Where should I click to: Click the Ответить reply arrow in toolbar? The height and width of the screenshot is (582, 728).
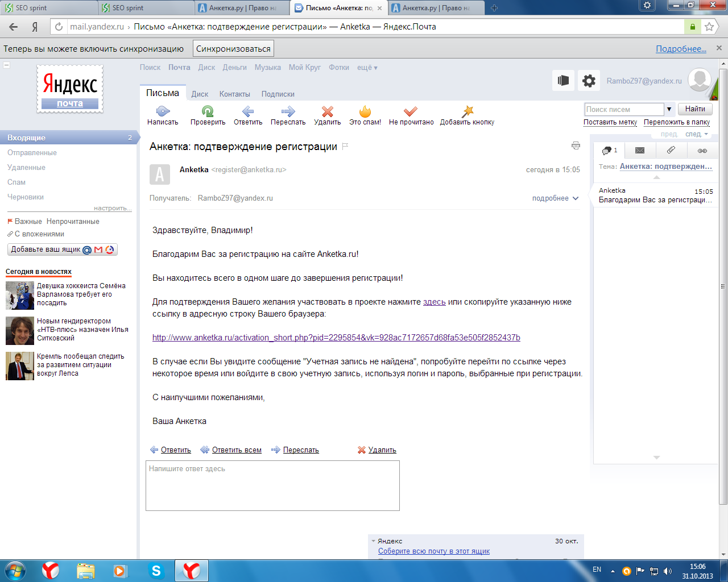(248, 111)
